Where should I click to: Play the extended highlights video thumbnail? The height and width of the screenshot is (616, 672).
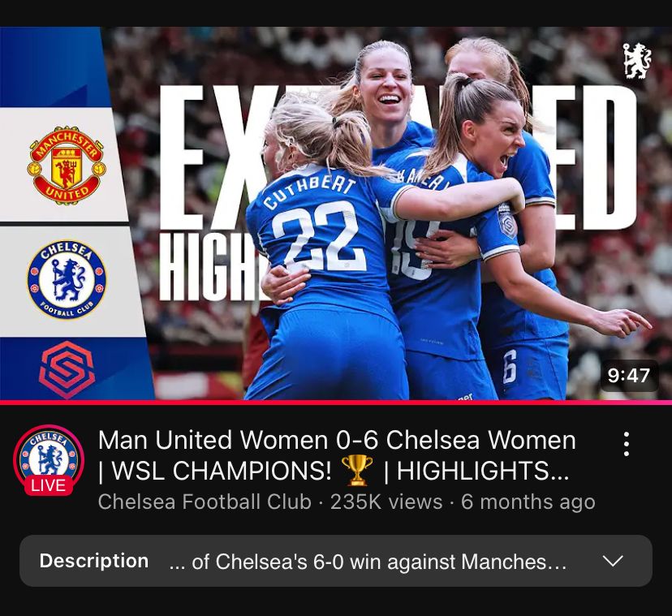coord(336,213)
